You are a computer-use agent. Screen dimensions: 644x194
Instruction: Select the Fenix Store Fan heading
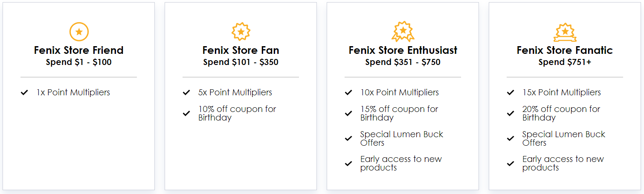pos(241,50)
